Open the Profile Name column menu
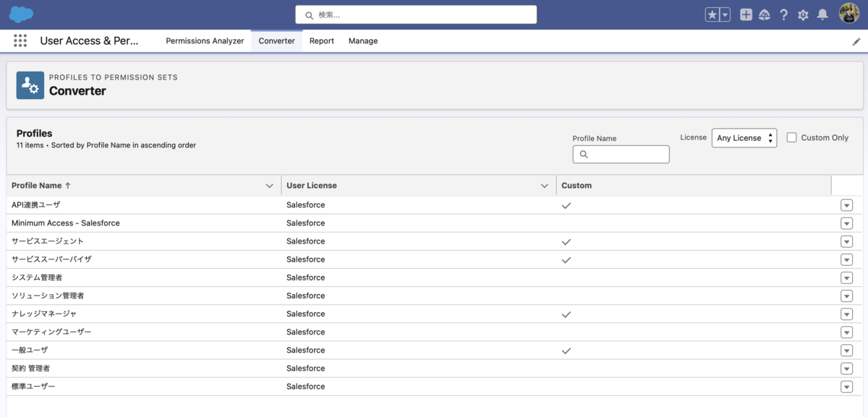Image resolution: width=868 pixels, height=417 pixels. 269,185
